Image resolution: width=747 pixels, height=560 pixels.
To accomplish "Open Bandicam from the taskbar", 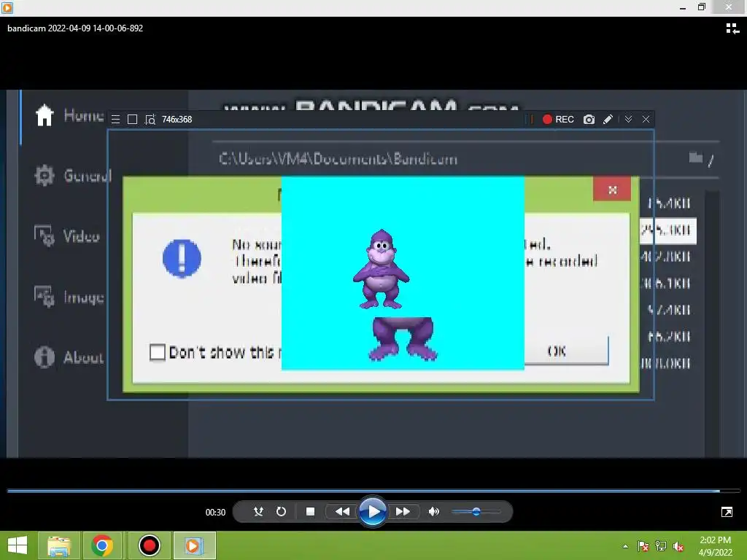I will 149,545.
